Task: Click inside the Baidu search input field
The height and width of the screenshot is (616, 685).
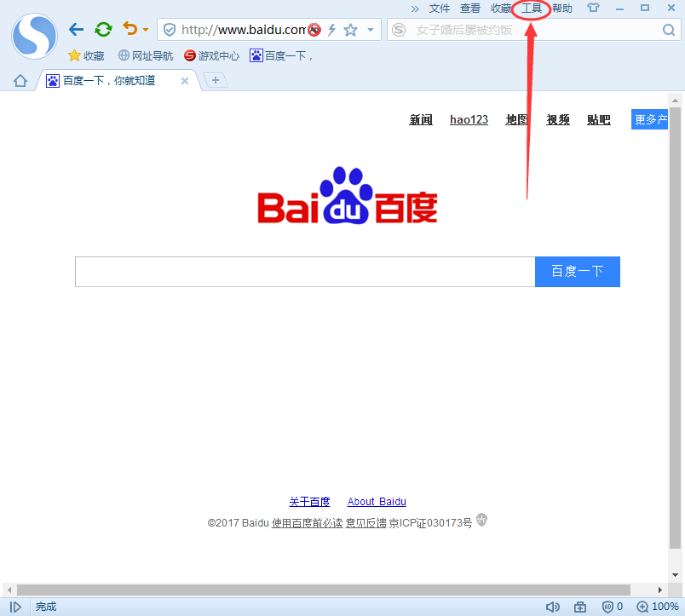Action: pos(298,271)
